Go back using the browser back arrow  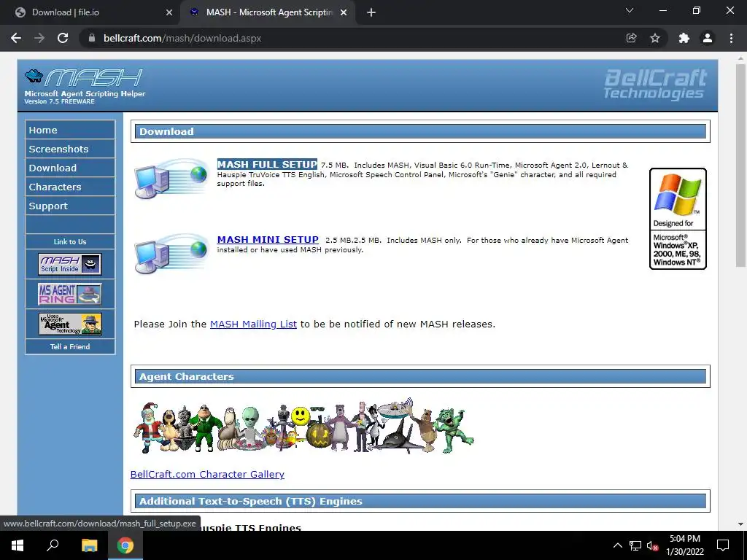(x=16, y=38)
